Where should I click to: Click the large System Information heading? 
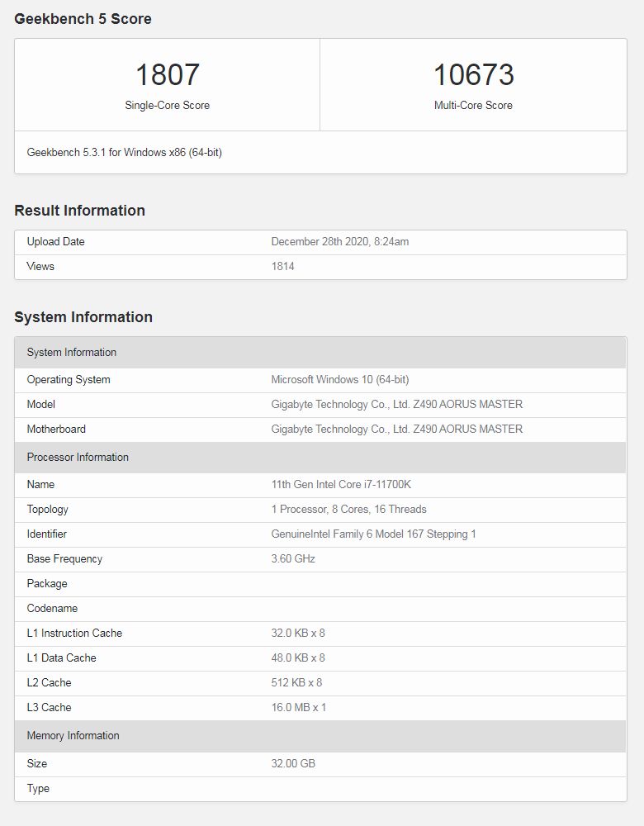click(x=83, y=317)
